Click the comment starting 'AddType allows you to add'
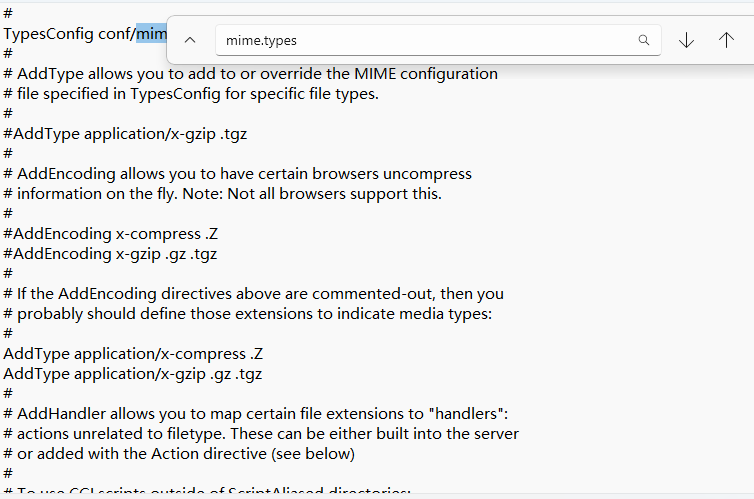This screenshot has height=499, width=754. coord(251,74)
